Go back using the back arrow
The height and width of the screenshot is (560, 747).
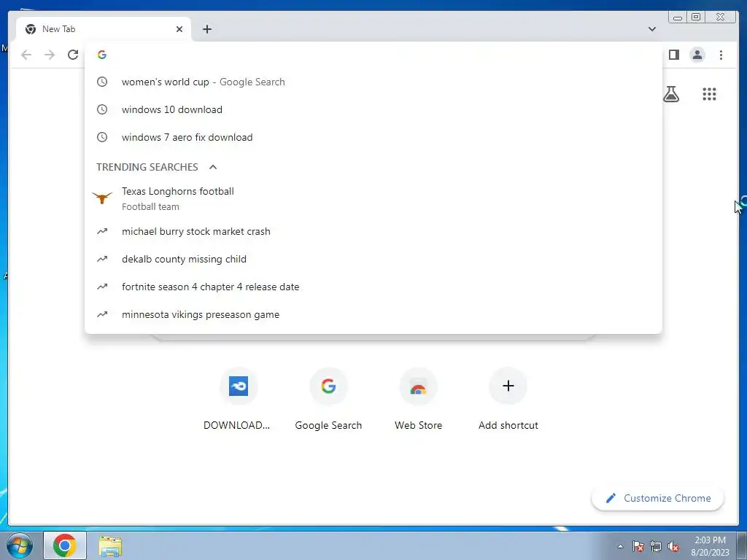[26, 55]
